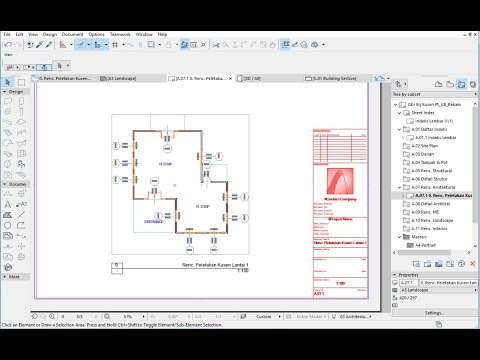Select the Door tool
The width and height of the screenshot is (480, 360).
(x=21, y=101)
